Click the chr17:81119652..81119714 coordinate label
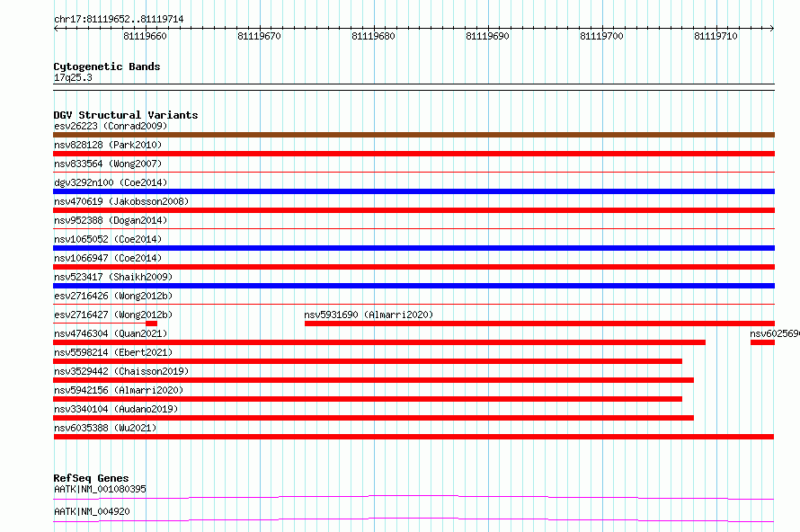800x532 pixels. [119, 19]
